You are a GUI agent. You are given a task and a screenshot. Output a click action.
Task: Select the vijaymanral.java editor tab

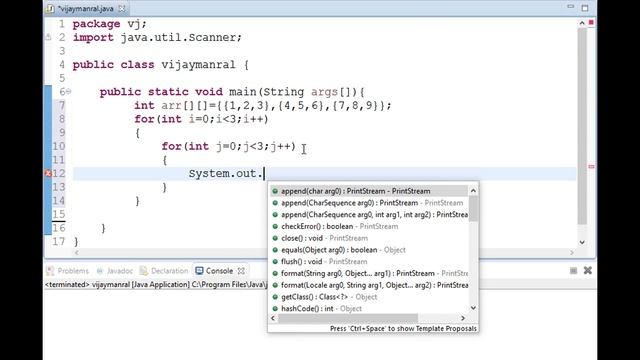(85, 8)
